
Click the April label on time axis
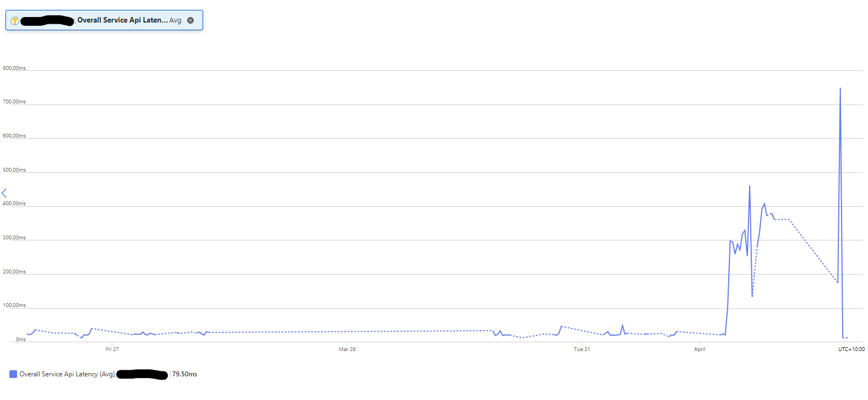point(700,349)
